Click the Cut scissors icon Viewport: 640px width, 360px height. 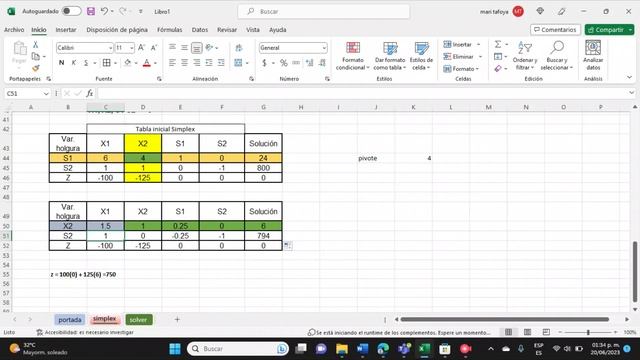(x=36, y=45)
